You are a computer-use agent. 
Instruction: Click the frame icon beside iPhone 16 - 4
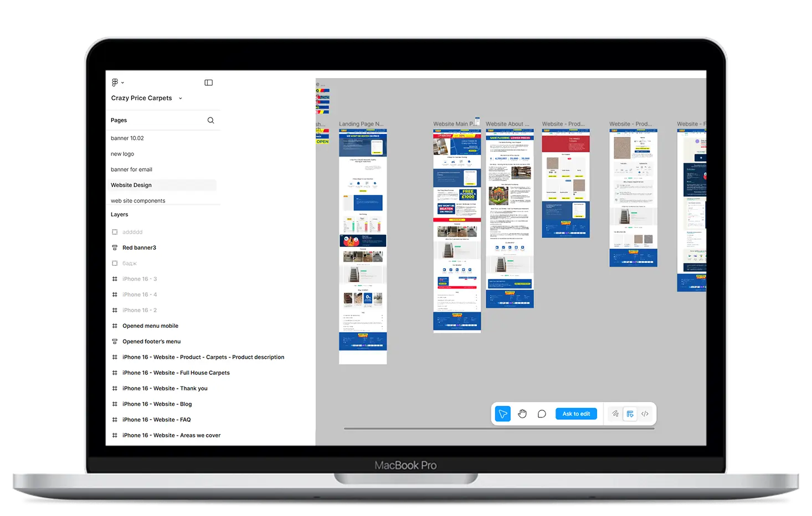coord(115,295)
